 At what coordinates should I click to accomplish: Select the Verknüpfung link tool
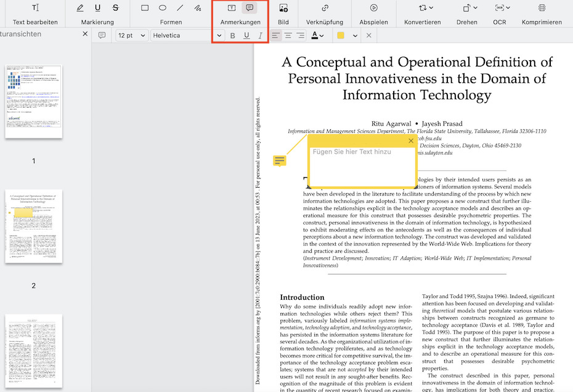(x=325, y=8)
